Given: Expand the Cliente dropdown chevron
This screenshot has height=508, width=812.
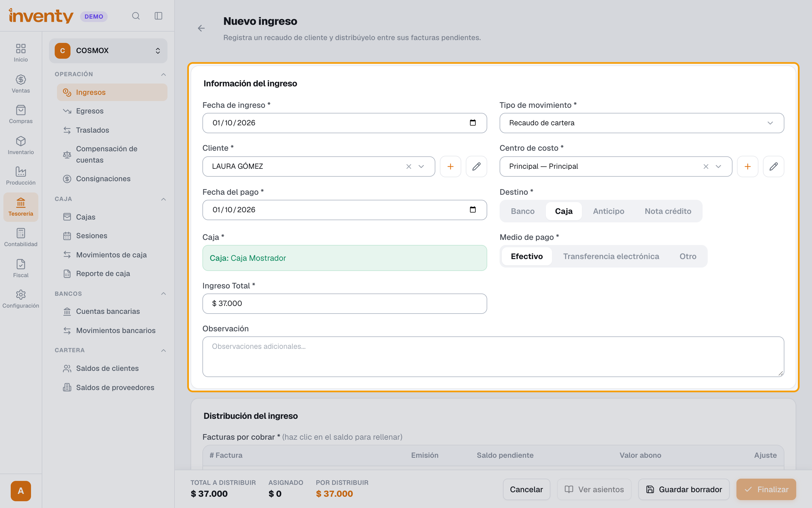Looking at the screenshot, I should [x=421, y=166].
